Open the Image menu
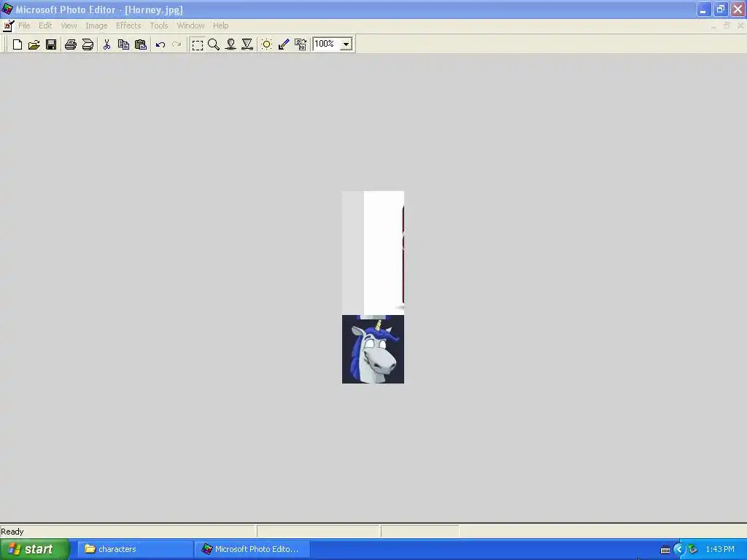This screenshot has height=560, width=747. (x=96, y=26)
